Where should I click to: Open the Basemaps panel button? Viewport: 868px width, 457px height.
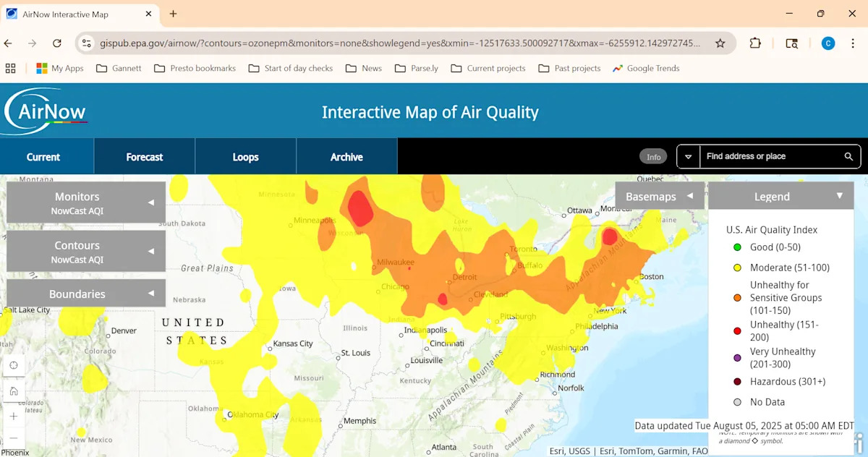(x=659, y=196)
